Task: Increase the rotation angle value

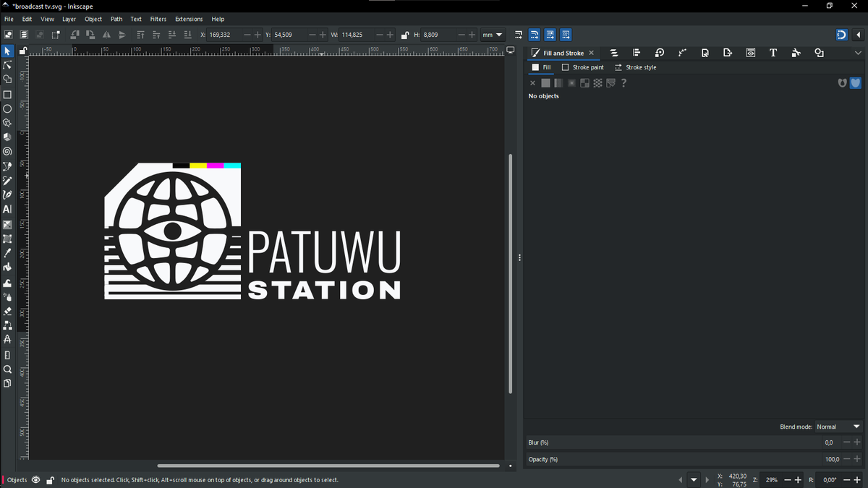Action: [x=857, y=480]
